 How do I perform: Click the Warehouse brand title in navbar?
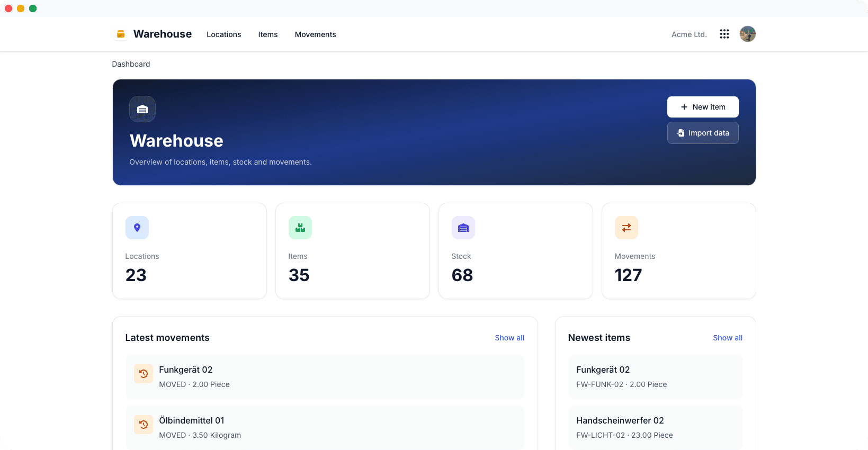[163, 34]
